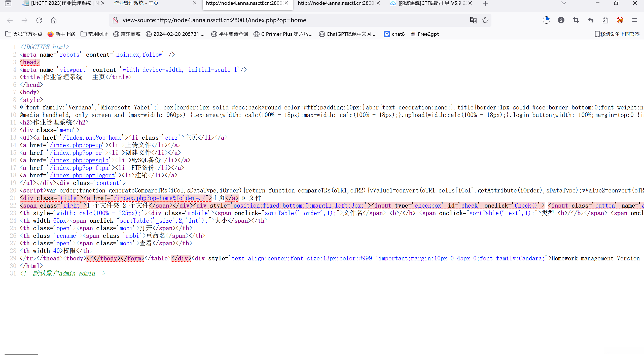Follow the /index.php?op=sqlb source link
Image resolution: width=644 pixels, height=356 pixels.
pyautogui.click(x=79, y=160)
